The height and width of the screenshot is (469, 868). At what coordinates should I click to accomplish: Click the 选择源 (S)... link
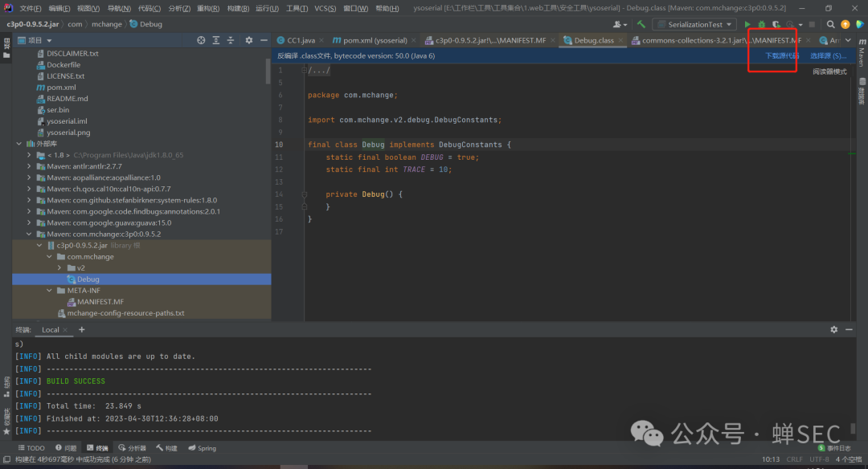(828, 56)
